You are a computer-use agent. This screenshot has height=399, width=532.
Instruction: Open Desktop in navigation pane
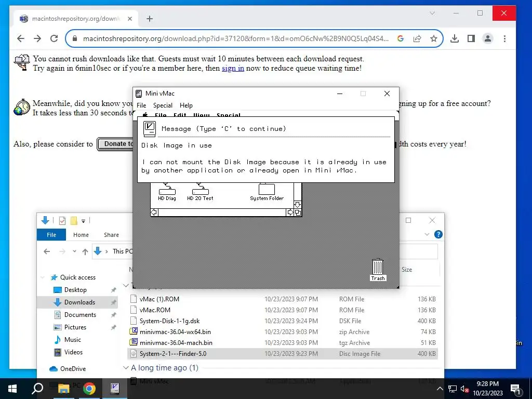75,290
